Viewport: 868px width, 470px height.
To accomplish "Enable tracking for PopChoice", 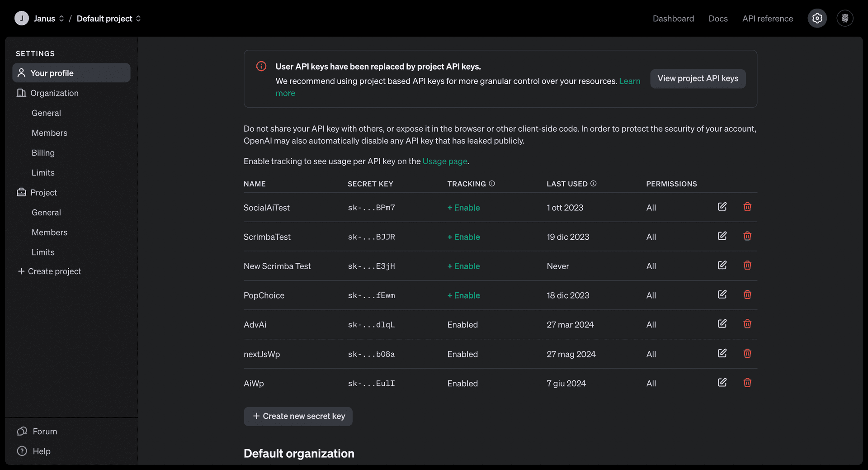I will click(x=463, y=295).
